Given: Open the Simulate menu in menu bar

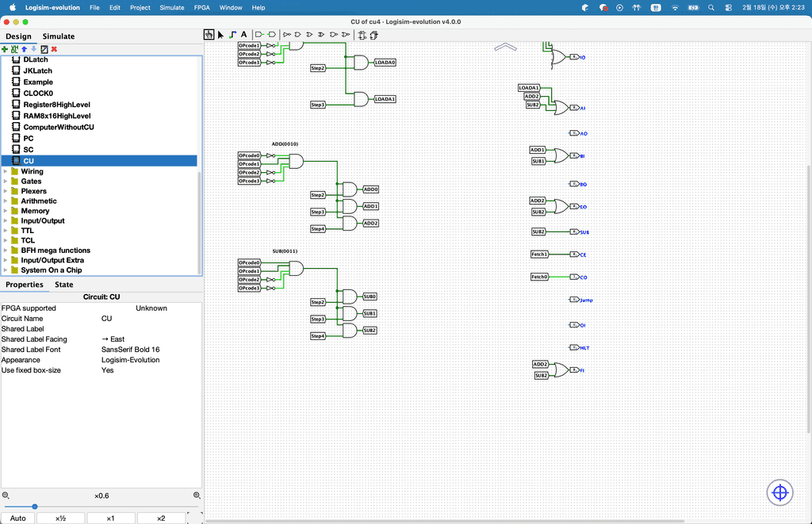Looking at the screenshot, I should [x=172, y=7].
